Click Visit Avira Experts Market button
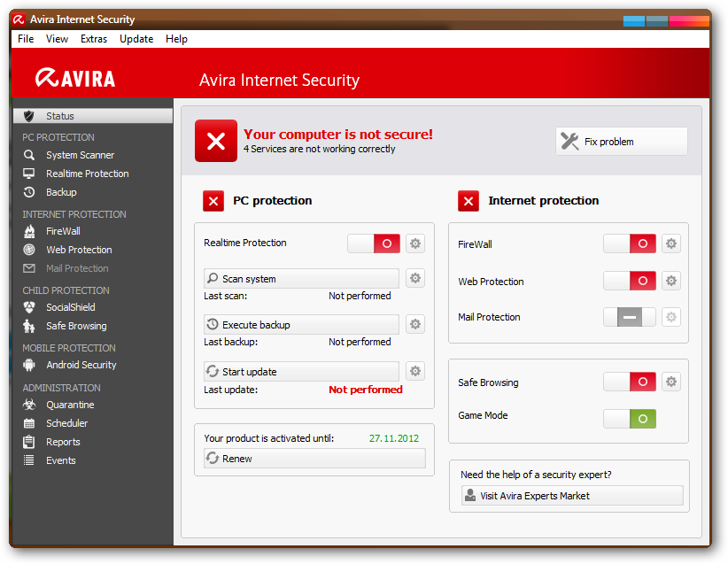The height and width of the screenshot is (564, 728). [x=572, y=495]
